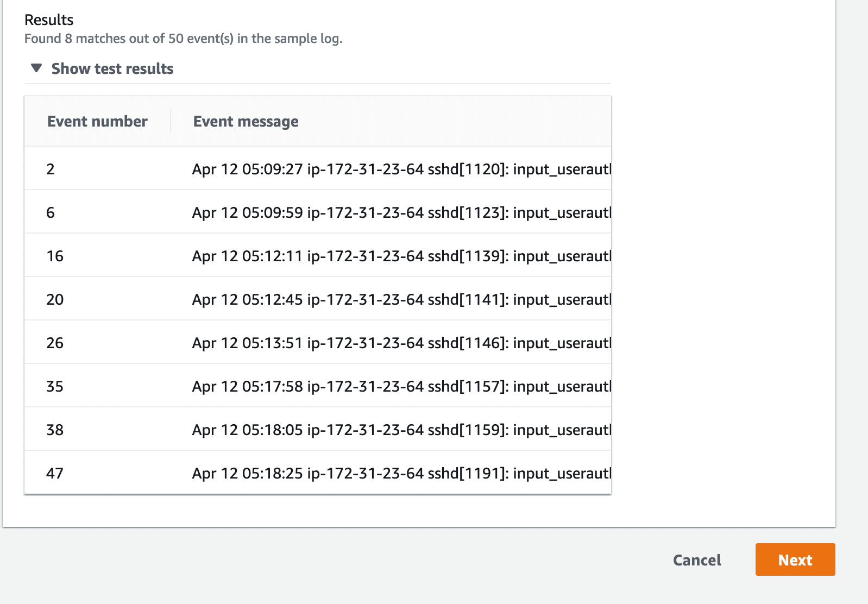Select event row number 2
868x604 pixels.
[x=51, y=169]
